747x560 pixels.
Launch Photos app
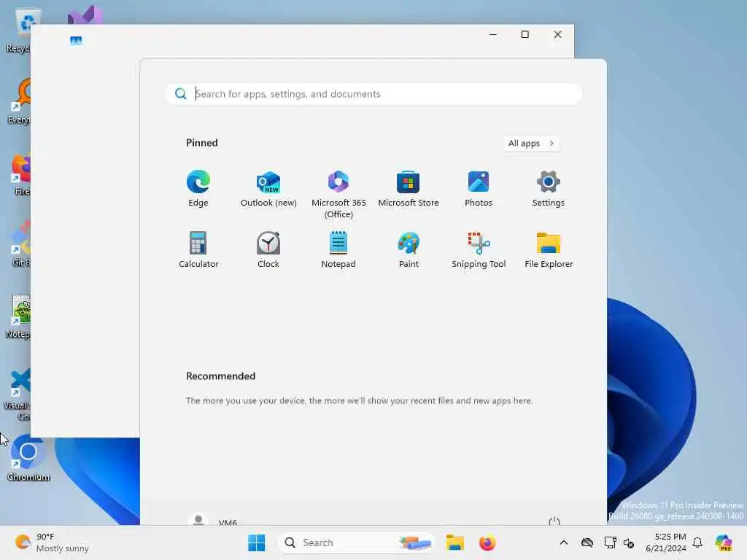point(479,189)
